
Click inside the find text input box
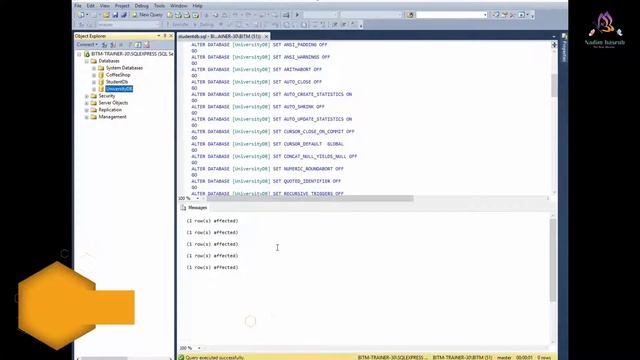[x=449, y=15]
